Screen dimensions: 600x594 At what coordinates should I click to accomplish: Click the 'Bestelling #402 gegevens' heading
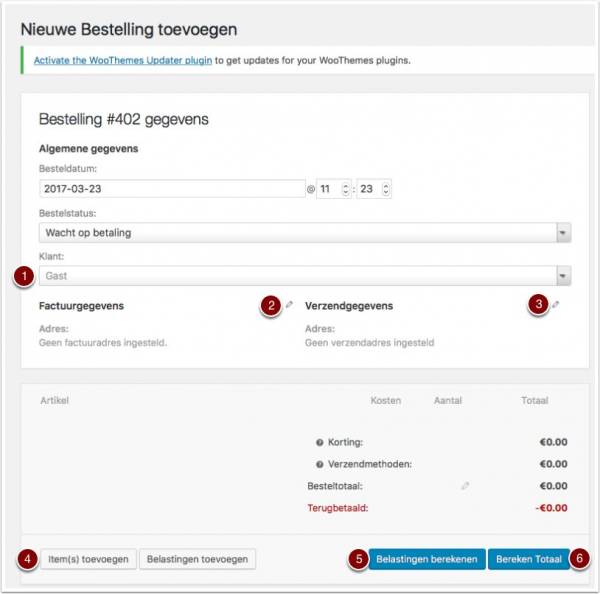(x=124, y=119)
